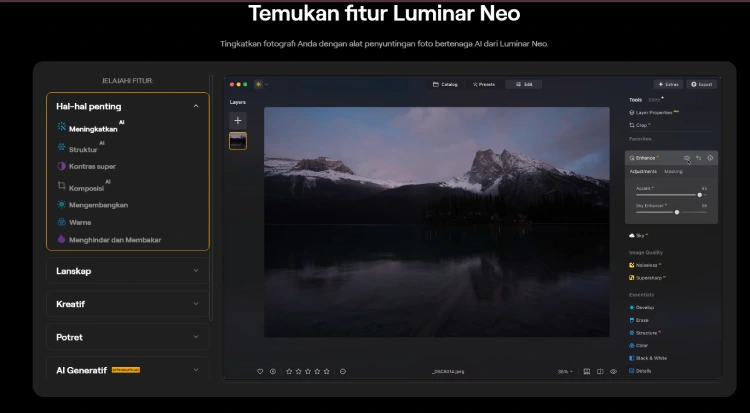This screenshot has height=413, width=750.
Task: Click the Luminar Neo logo icon
Action: [259, 84]
